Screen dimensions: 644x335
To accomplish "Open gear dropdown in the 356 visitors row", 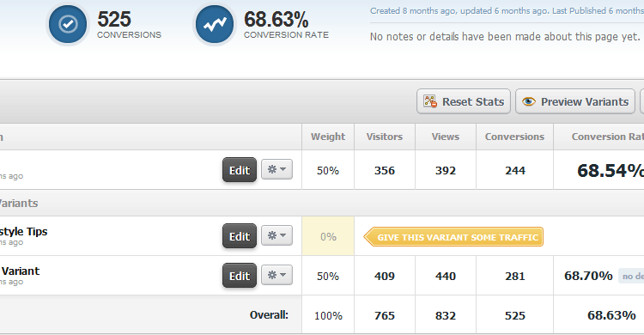I will click(276, 169).
